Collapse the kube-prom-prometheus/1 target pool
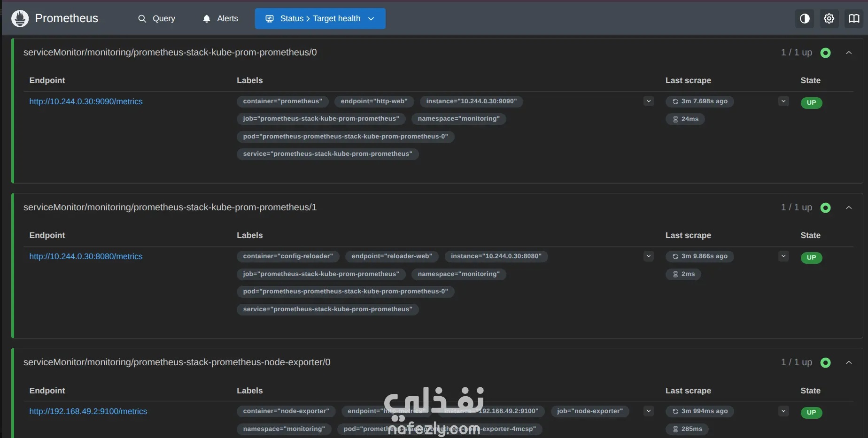868x438 pixels. point(849,207)
